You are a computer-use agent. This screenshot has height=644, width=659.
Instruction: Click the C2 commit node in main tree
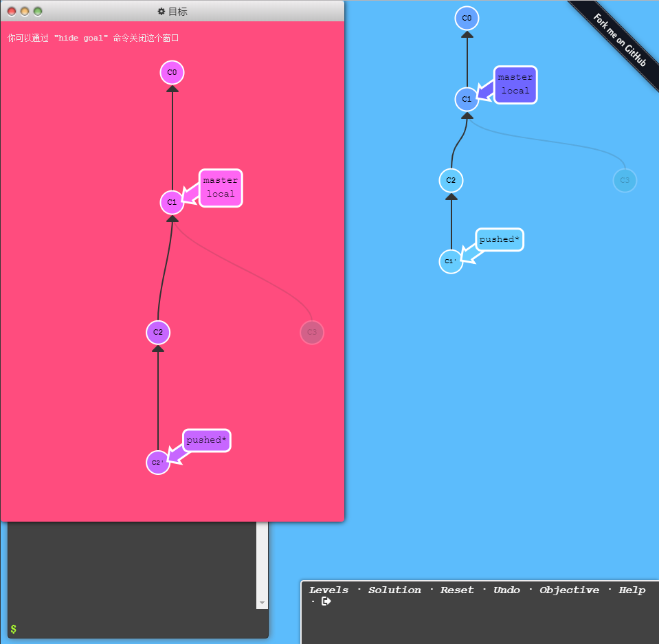[x=451, y=181]
